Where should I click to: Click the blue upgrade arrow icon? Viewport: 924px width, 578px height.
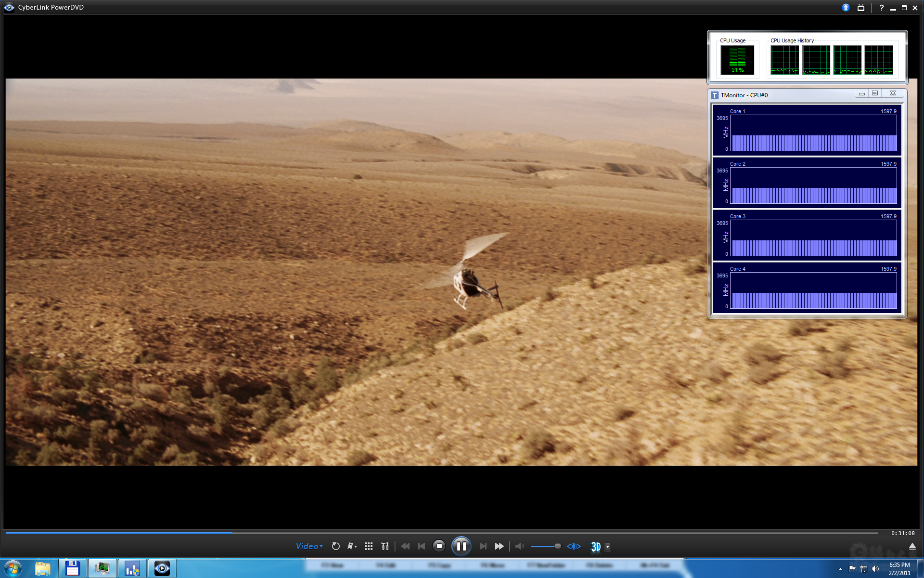(846, 8)
